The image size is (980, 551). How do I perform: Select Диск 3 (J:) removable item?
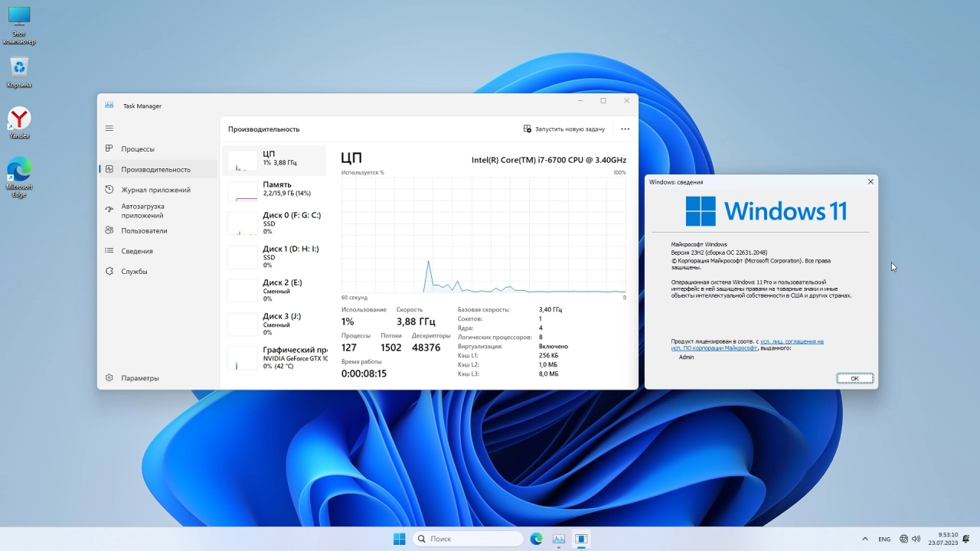click(x=274, y=324)
